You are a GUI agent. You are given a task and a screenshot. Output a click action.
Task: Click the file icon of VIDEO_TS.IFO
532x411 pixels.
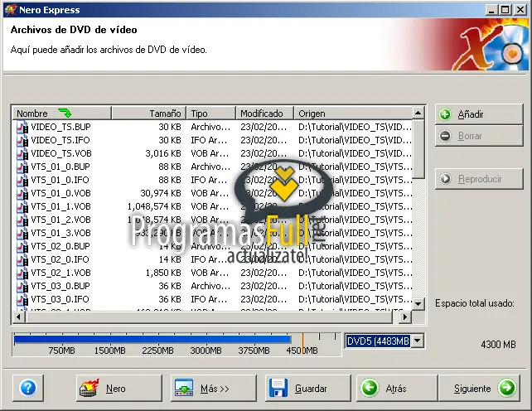(22, 140)
